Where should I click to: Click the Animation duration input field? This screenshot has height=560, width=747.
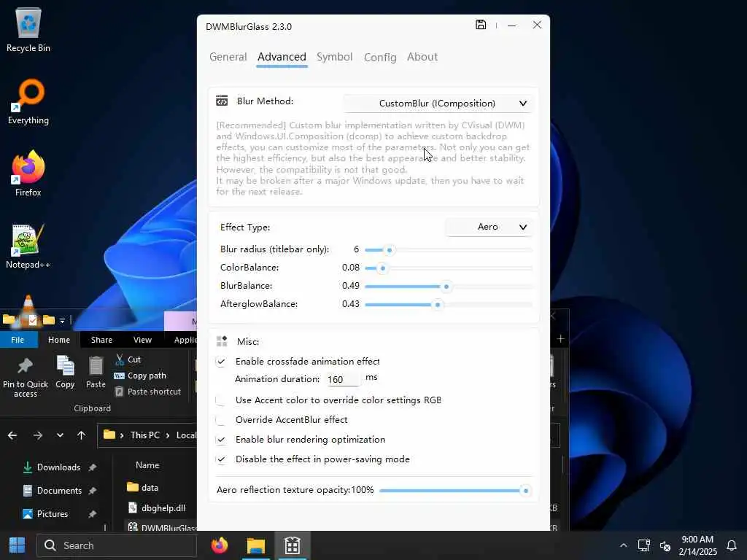[x=343, y=379]
